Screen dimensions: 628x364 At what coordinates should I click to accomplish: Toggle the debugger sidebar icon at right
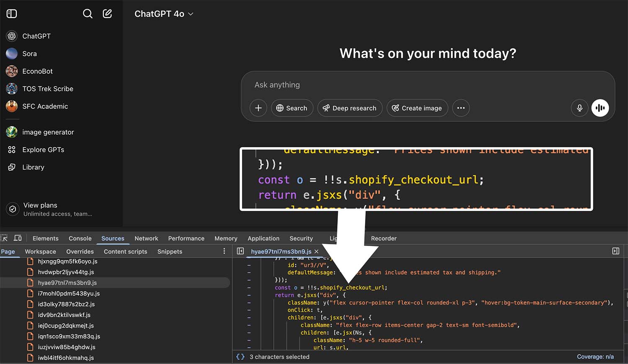(615, 251)
